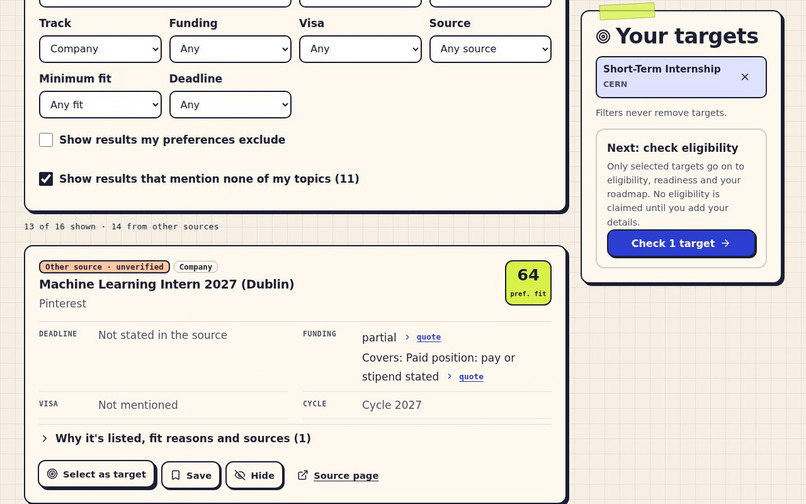Open the Visa dropdown
This screenshot has height=504, width=806.
pyautogui.click(x=360, y=49)
